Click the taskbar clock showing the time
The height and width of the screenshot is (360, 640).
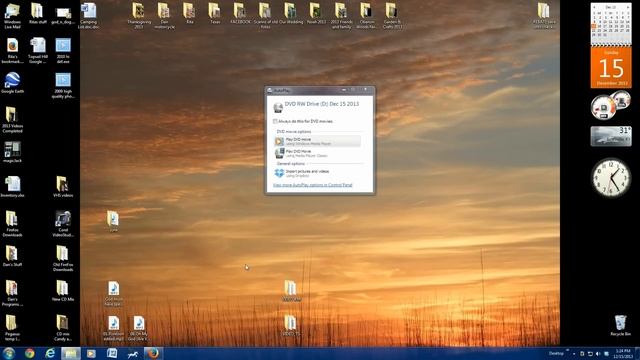click(x=623, y=353)
